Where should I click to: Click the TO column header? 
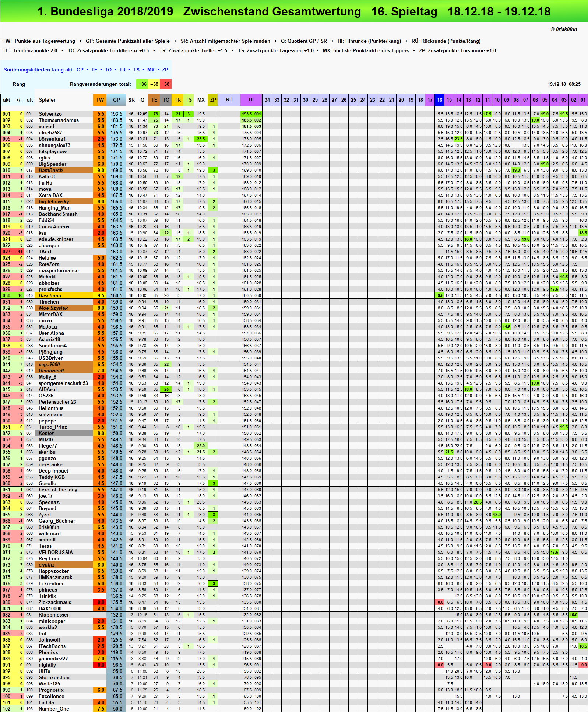coord(166,100)
